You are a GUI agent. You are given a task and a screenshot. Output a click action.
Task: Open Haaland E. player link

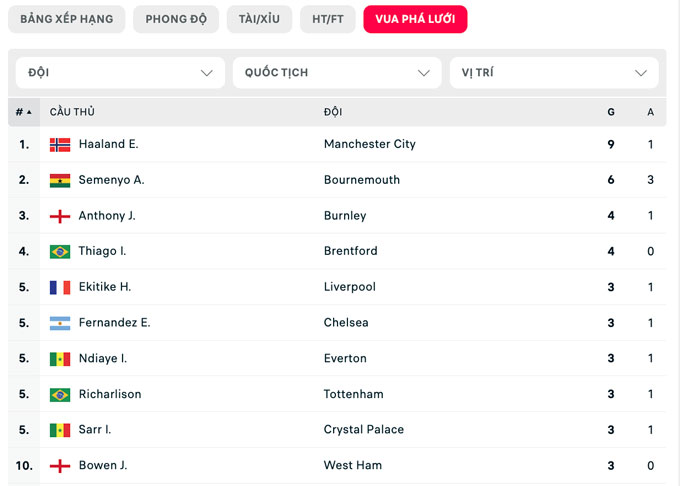(x=108, y=145)
